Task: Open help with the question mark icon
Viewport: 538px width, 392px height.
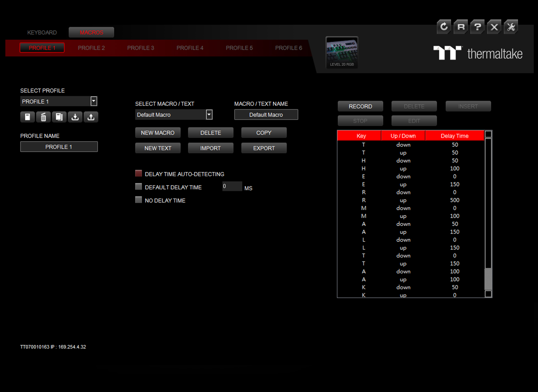Action: coord(477,27)
